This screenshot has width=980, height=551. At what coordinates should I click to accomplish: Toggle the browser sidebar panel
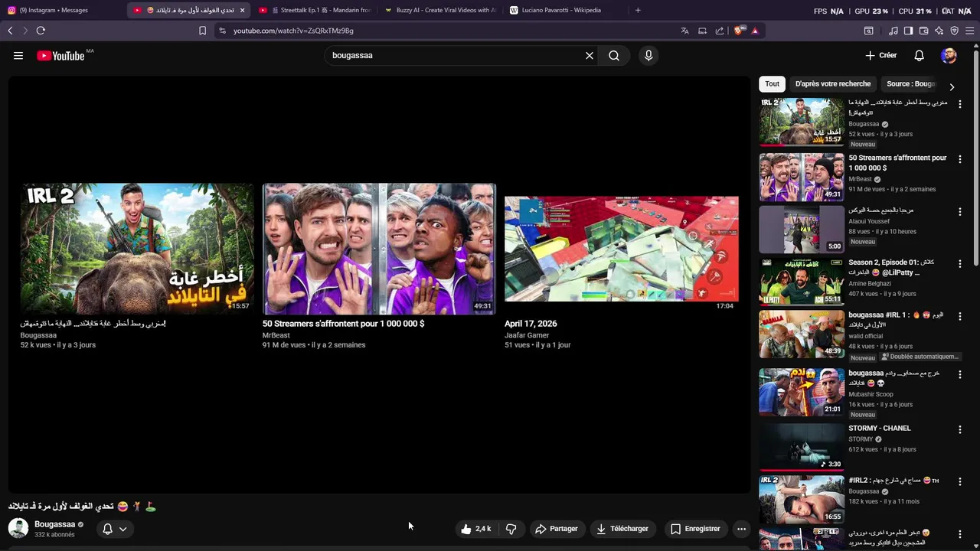[908, 31]
